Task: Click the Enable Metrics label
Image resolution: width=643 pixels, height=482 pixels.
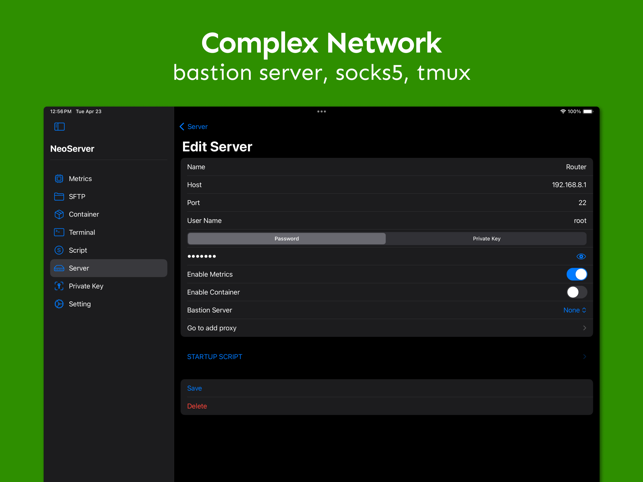Action: pos(210,274)
